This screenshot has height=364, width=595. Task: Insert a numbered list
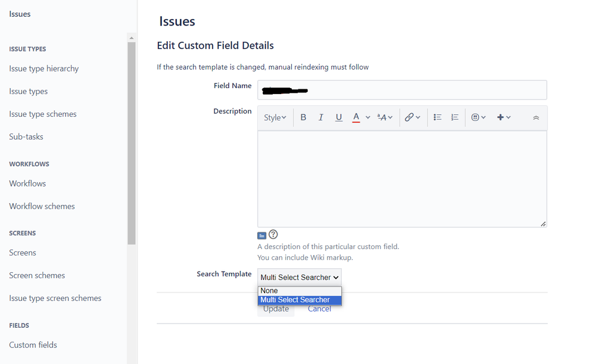tap(454, 117)
